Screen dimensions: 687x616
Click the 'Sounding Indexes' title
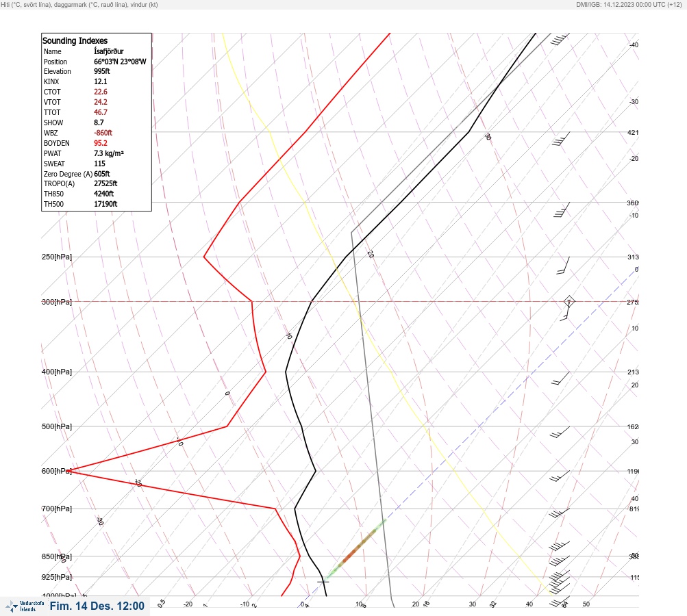pyautogui.click(x=75, y=40)
